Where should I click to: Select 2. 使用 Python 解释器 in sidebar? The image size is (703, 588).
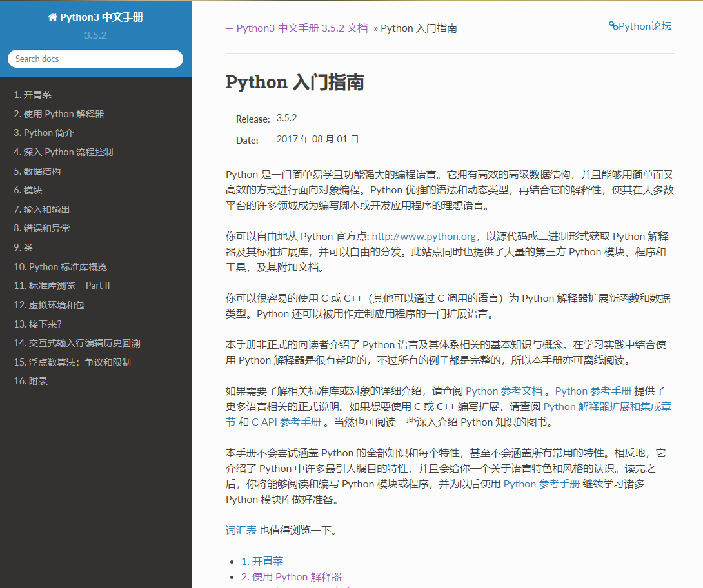[58, 113]
